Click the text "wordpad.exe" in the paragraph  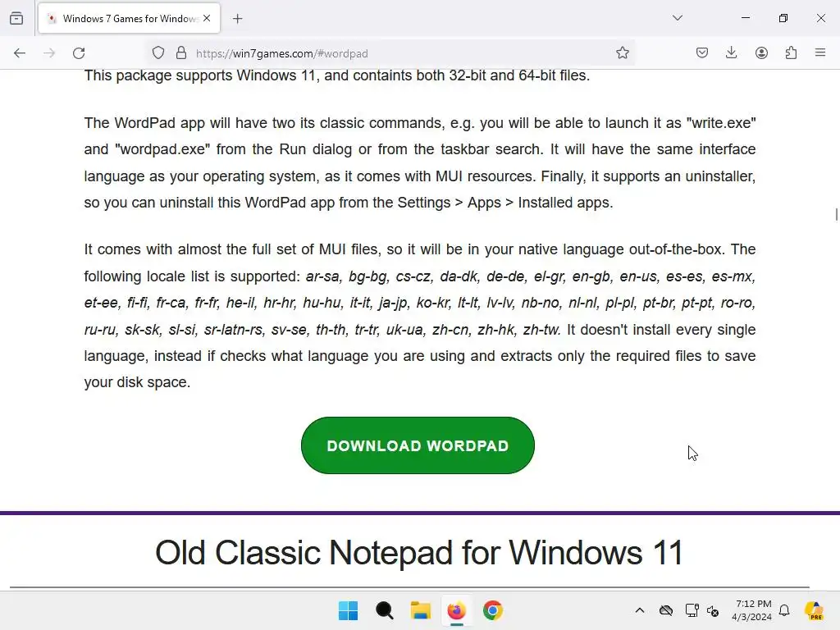click(162, 149)
